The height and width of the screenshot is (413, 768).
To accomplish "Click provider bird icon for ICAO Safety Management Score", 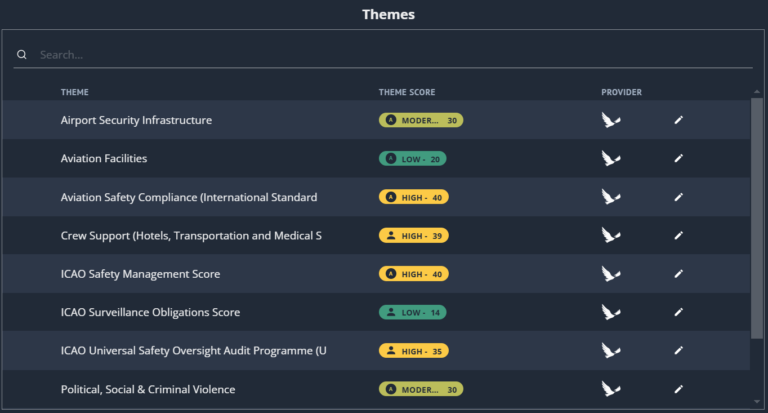I will click(611, 274).
